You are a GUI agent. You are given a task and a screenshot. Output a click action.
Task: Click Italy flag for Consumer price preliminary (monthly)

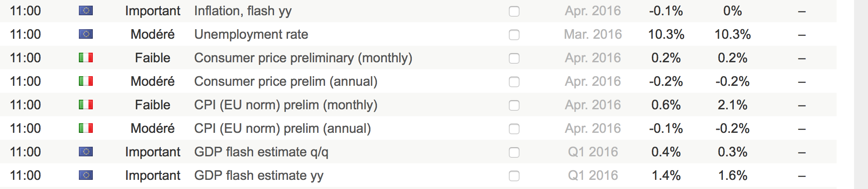[x=86, y=57]
